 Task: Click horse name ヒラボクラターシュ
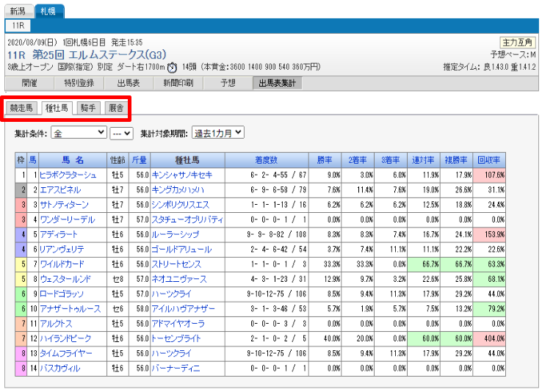68,175
